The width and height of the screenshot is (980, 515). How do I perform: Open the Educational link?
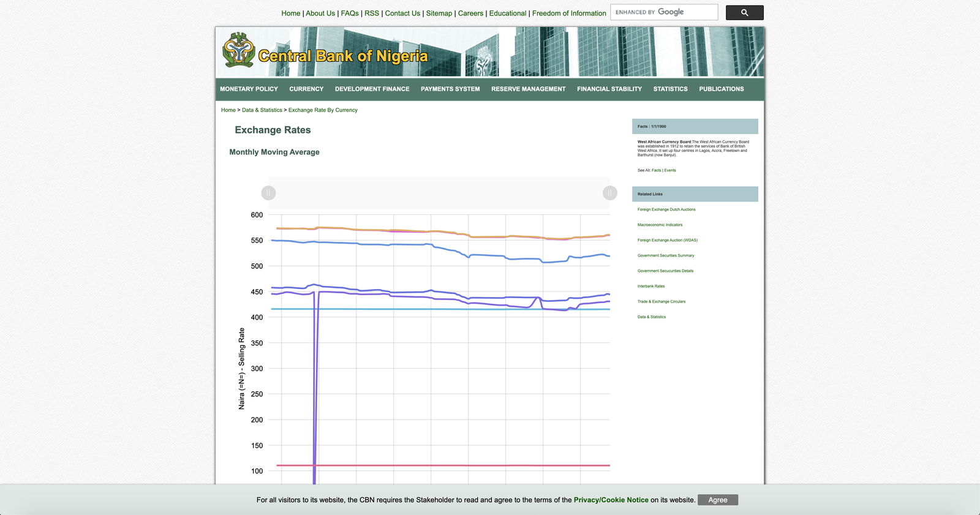pos(508,13)
